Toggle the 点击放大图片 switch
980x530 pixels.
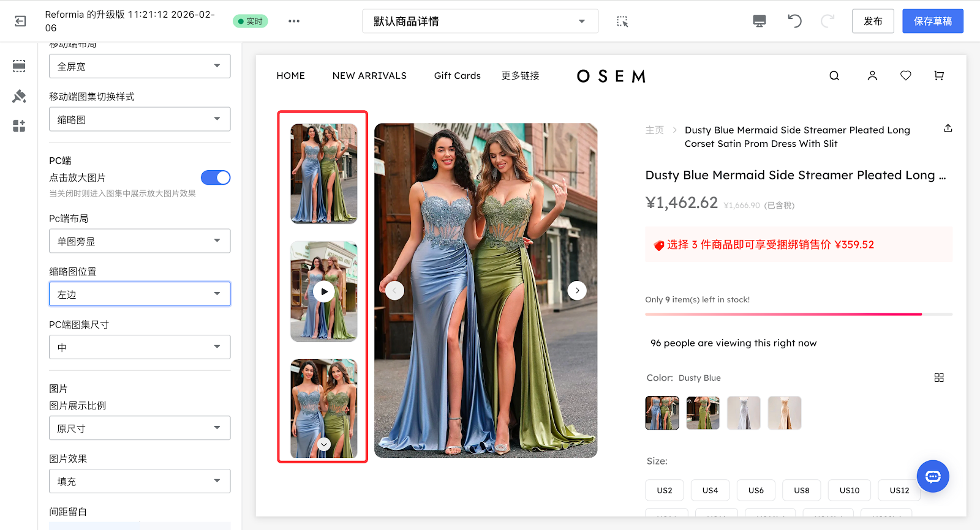[216, 177]
